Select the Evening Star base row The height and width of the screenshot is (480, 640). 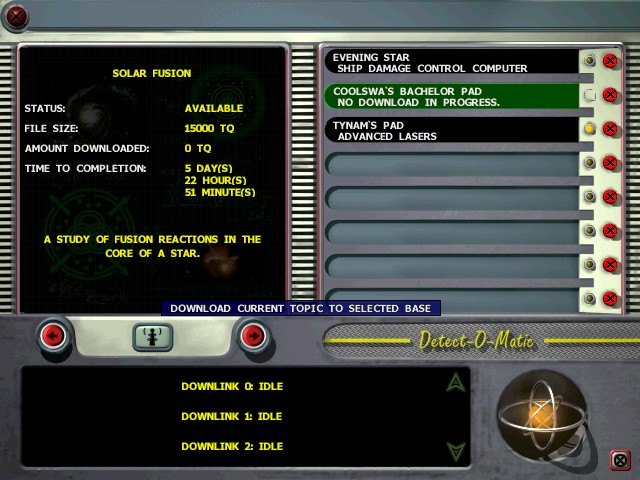[x=452, y=62]
